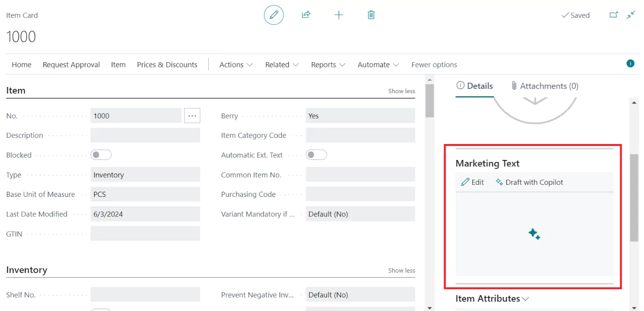Viewport: 644px width, 311px height.
Task: Expand the Item Attributes chevron
Action: pyautogui.click(x=525, y=298)
